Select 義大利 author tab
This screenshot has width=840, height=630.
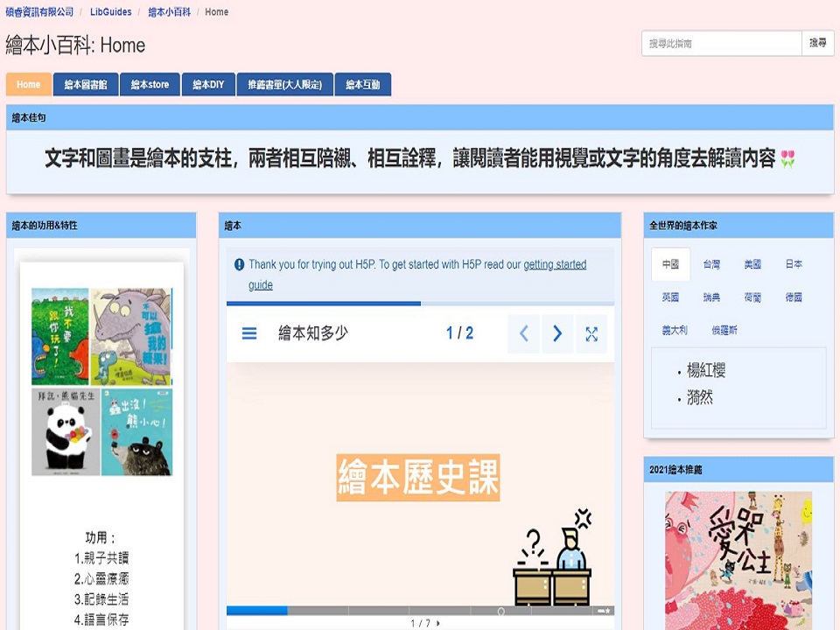coord(675,331)
